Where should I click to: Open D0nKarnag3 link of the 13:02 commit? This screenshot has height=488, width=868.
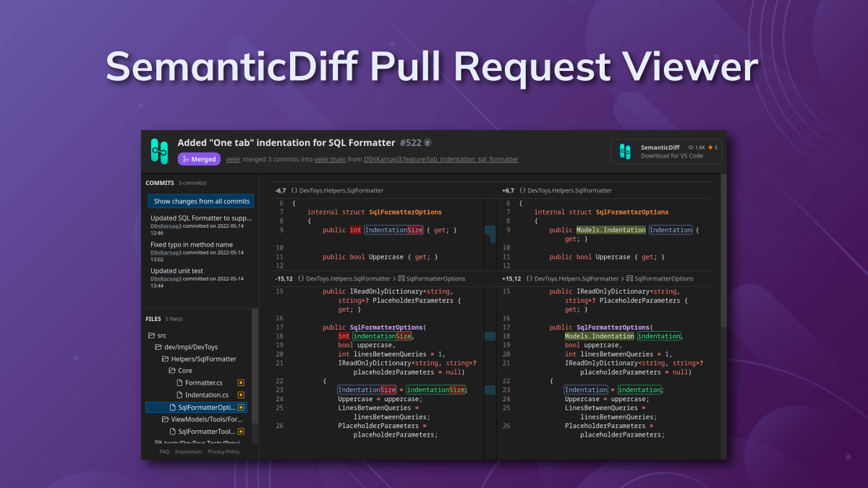[x=166, y=252]
